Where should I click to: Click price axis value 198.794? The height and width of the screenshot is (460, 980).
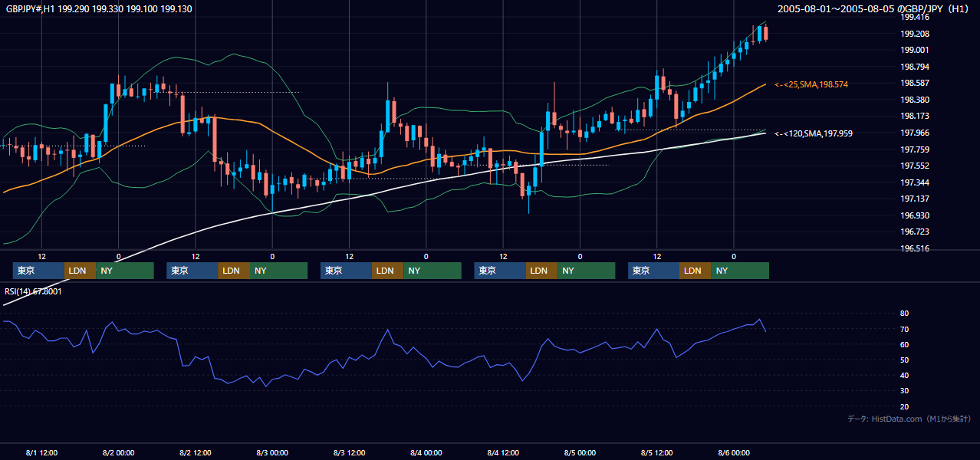click(x=915, y=67)
